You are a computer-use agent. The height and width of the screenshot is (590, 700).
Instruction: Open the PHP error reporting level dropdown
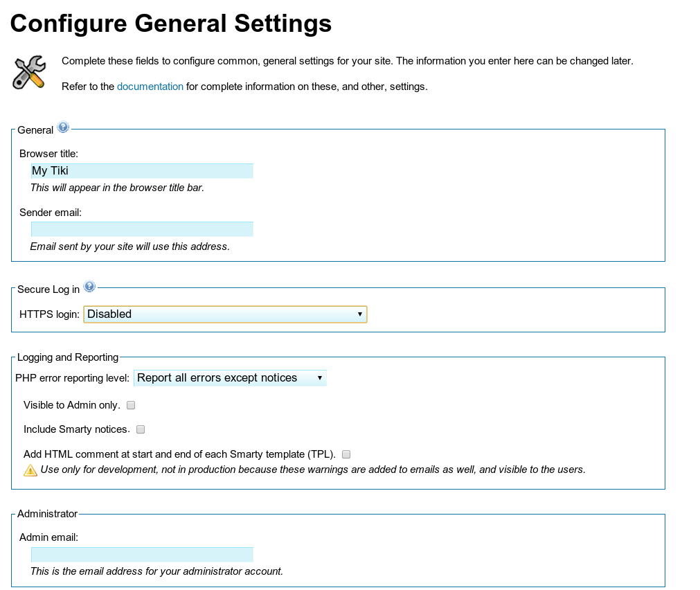coord(230,378)
